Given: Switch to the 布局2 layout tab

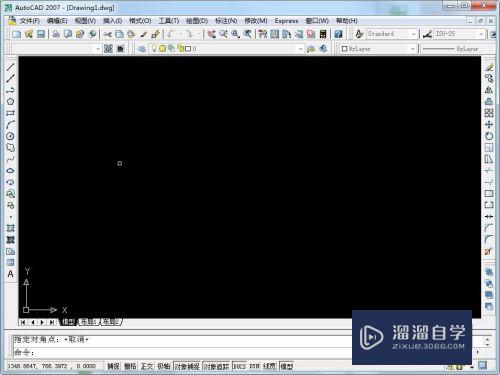Looking at the screenshot, I should [x=111, y=322].
